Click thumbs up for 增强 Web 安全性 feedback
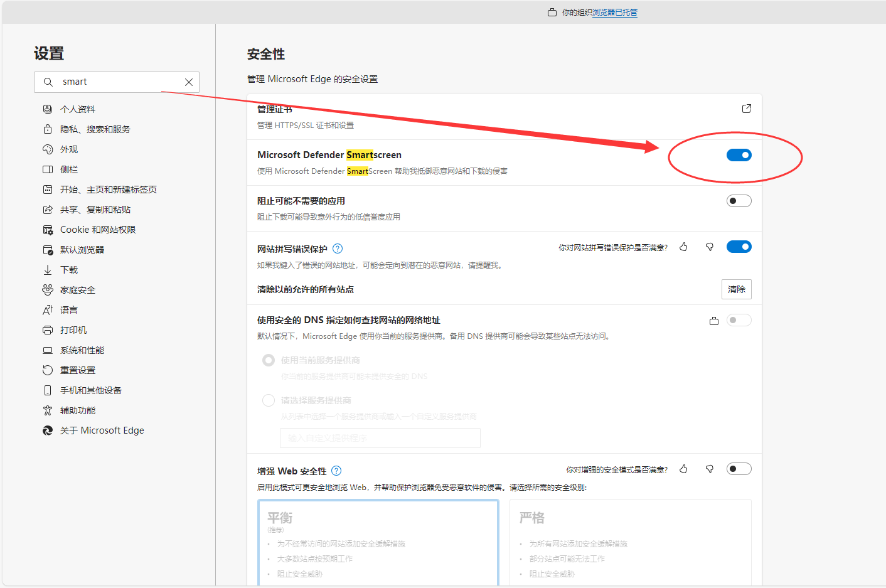This screenshot has height=588, width=886. click(x=683, y=469)
